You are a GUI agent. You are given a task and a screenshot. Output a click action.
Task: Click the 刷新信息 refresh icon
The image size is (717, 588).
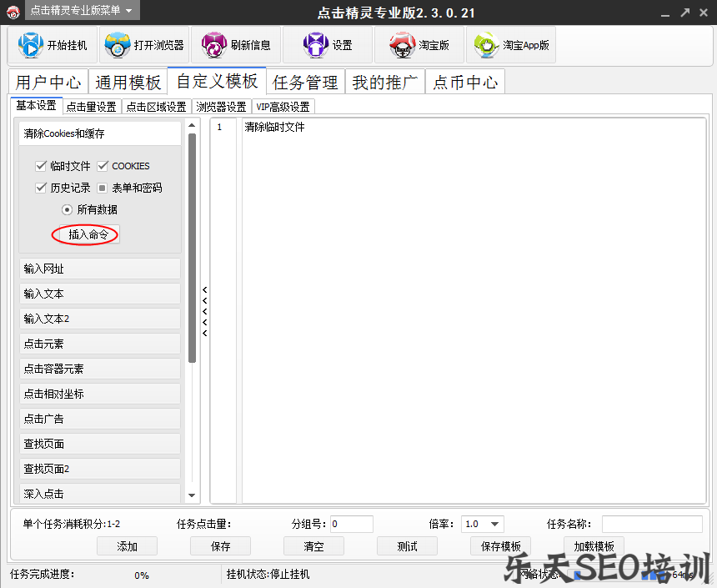213,45
